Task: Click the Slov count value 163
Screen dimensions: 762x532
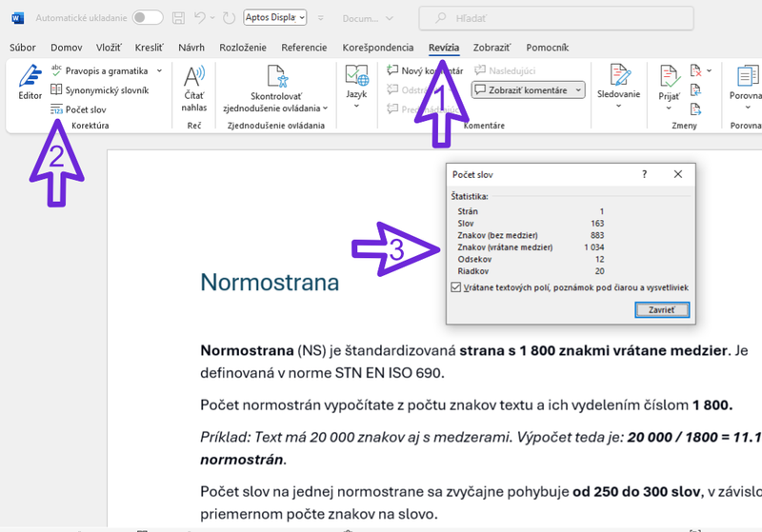Action: [x=597, y=224]
